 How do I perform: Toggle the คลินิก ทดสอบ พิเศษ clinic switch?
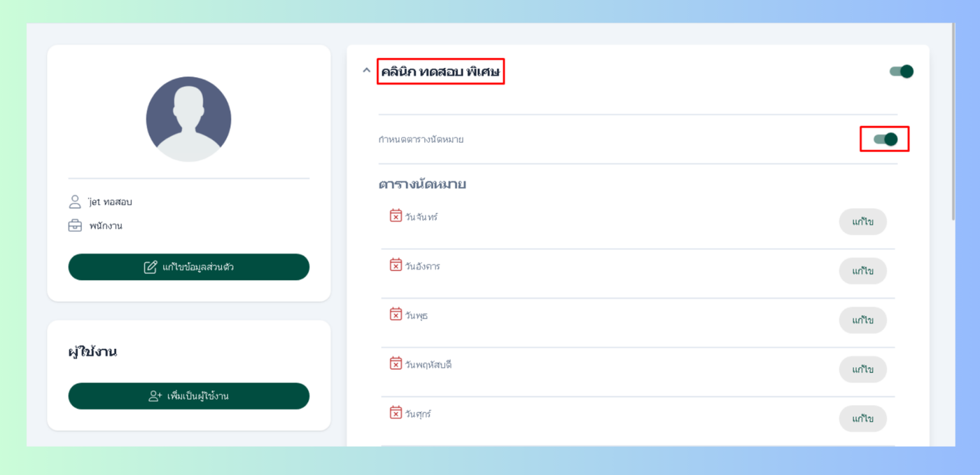pyautogui.click(x=902, y=71)
